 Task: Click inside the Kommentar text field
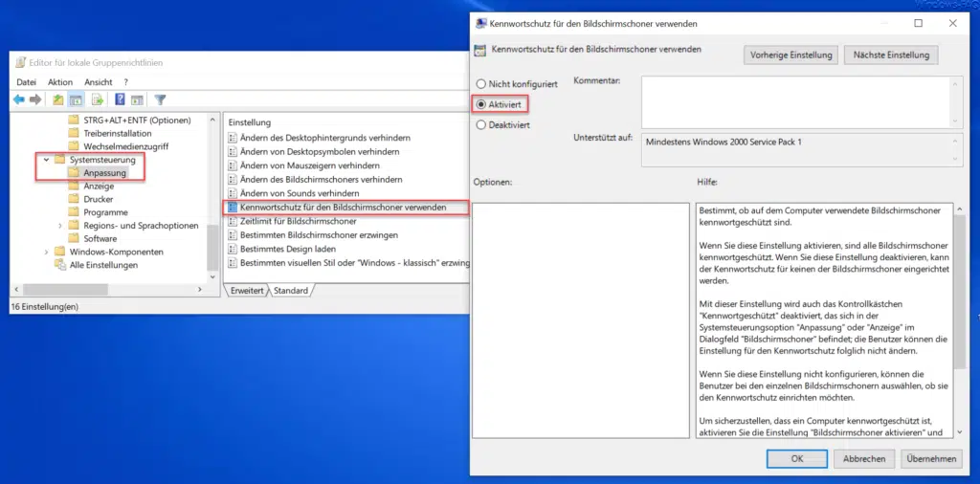[794, 100]
